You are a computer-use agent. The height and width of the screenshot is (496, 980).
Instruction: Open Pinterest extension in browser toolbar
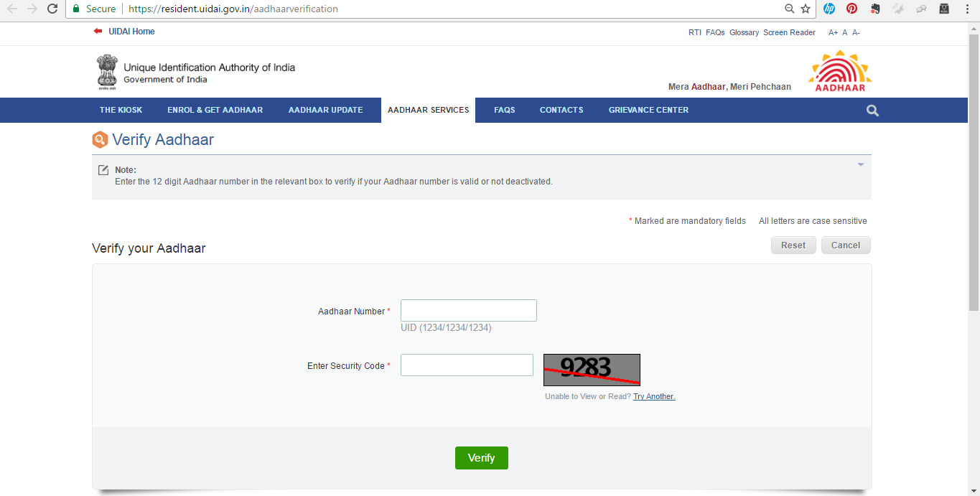pos(851,9)
